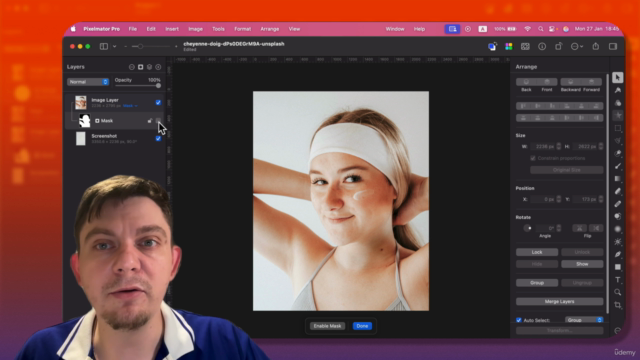Open the View menu
The image size is (640, 360).
coord(294,29)
